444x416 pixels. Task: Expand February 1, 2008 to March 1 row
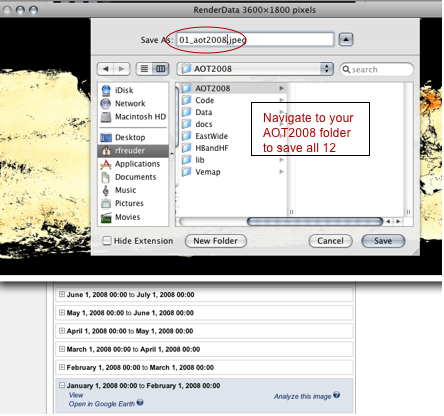62,367
